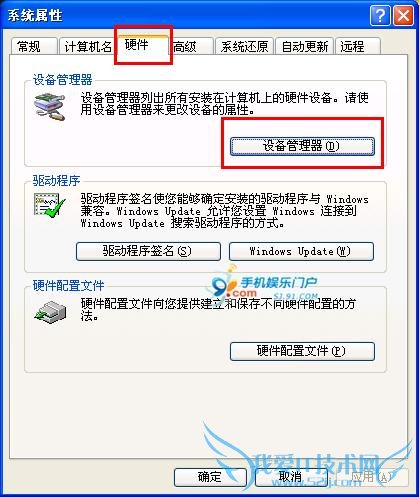419x497 pixels.
Task: Select the 硬件 tab
Action: tap(143, 45)
